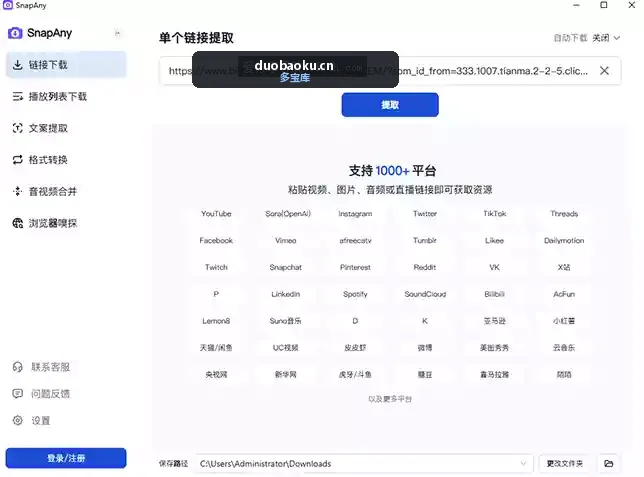Open the 播放列表下载 menu item
This screenshot has height=477, width=644.
66,97
